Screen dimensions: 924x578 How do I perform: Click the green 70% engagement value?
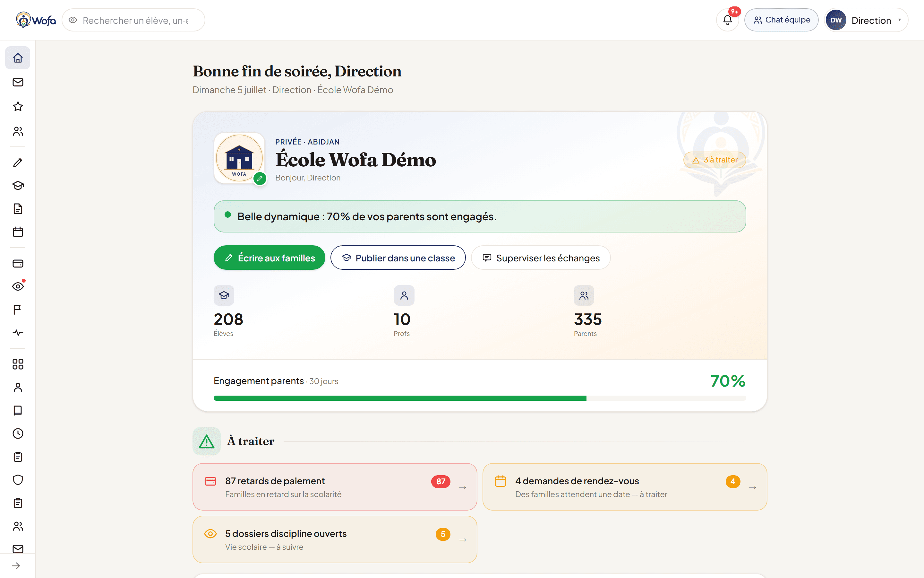(x=728, y=381)
